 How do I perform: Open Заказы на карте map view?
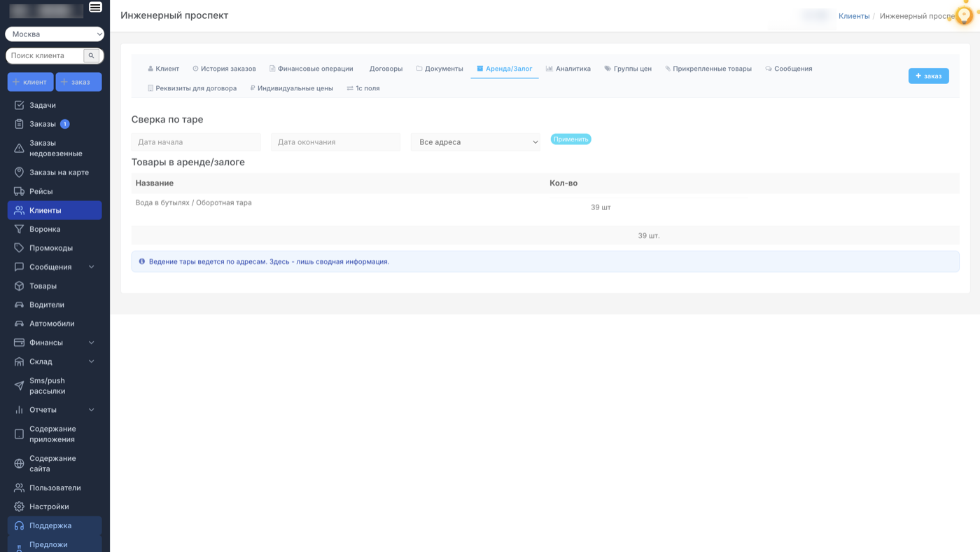pos(59,172)
